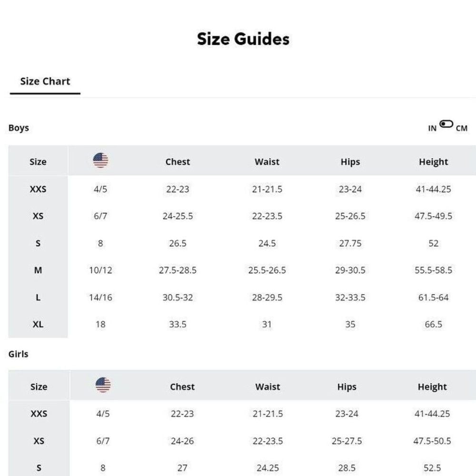Click Height column header in Boys table
This screenshot has height=476, width=476.
coord(433,162)
